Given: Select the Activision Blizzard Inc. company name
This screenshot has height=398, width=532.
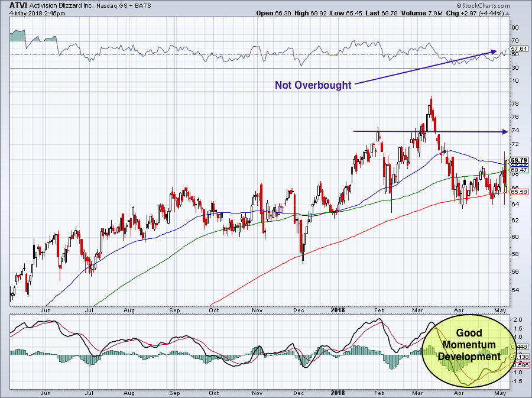Looking at the screenshot, I should [61, 6].
